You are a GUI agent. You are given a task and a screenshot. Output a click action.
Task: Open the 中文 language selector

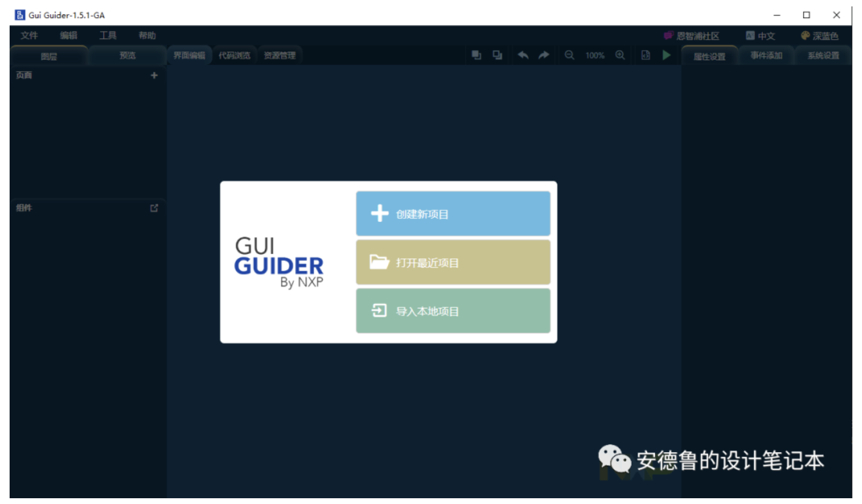pos(761,36)
